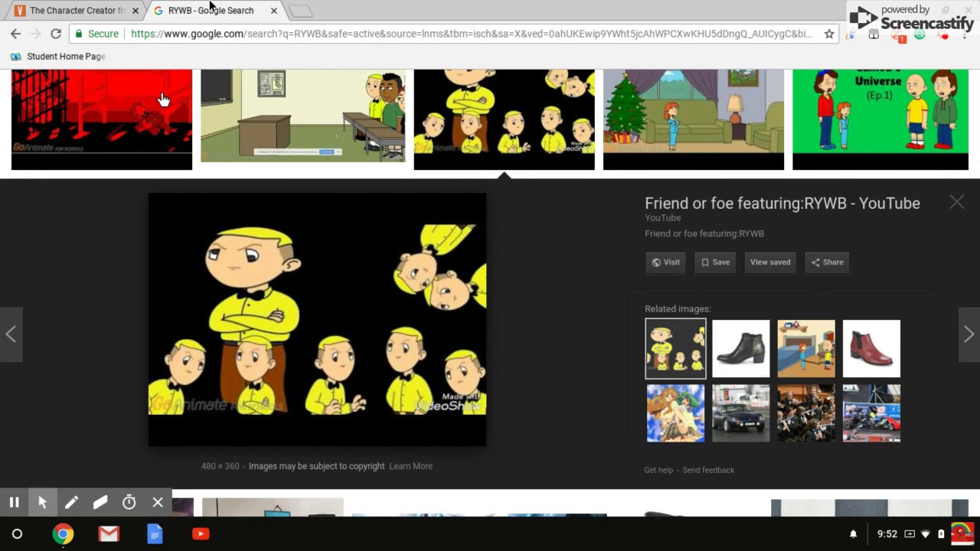Click the Wi-Fi status icon
980x551 pixels.
tap(926, 534)
